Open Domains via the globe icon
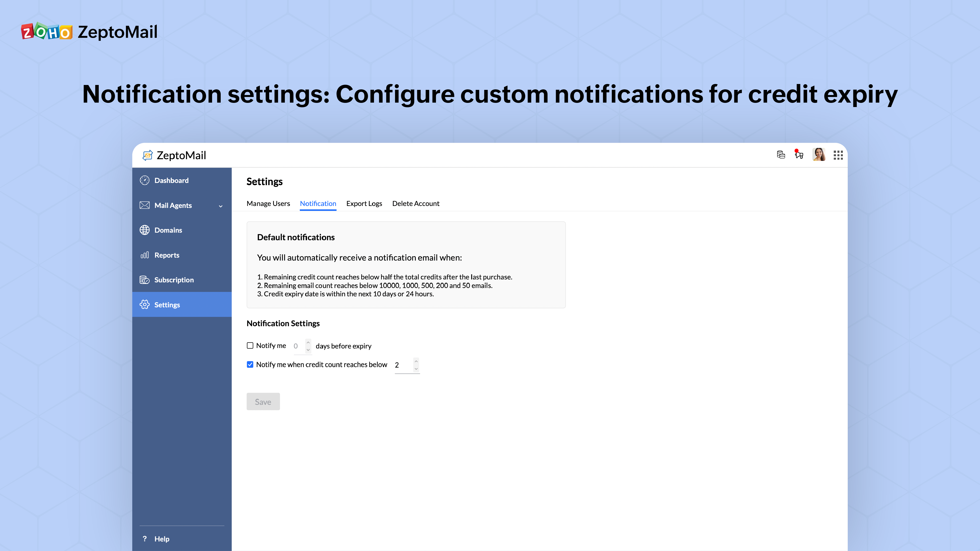Screen dimensions: 980x551 145,230
